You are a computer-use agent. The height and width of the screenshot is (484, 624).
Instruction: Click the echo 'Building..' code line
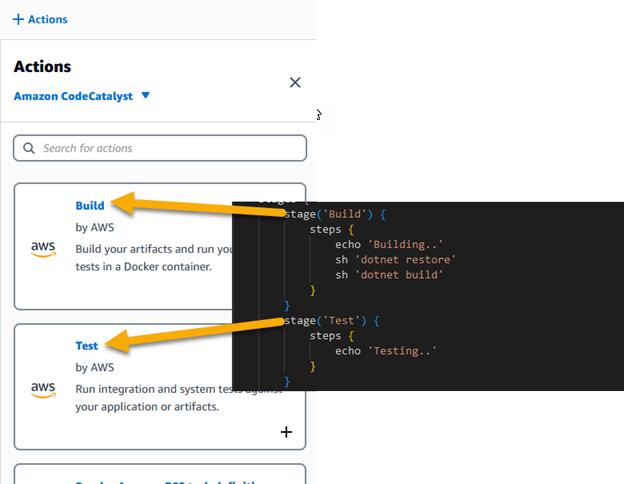pos(389,244)
